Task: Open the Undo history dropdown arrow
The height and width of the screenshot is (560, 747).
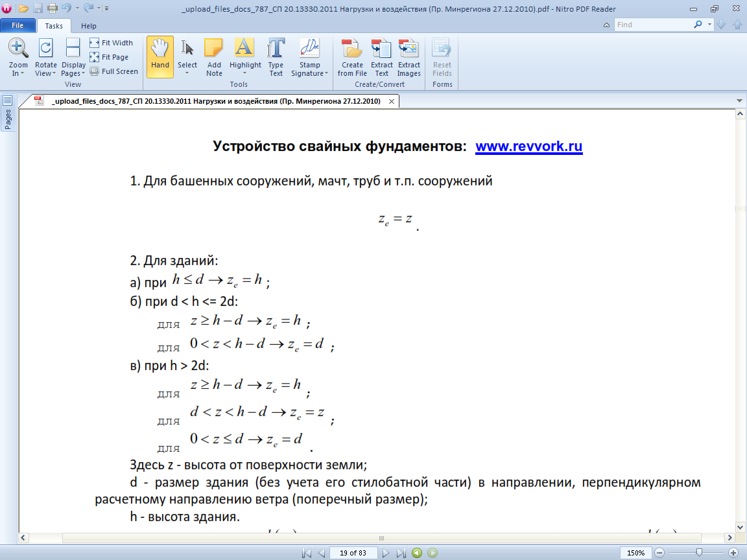Action: point(77,8)
